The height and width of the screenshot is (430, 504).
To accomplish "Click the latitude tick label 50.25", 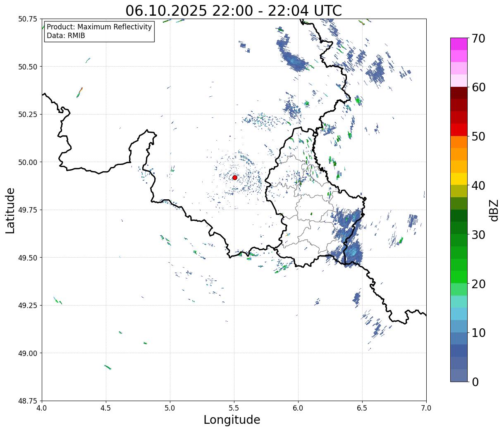I will (x=27, y=115).
